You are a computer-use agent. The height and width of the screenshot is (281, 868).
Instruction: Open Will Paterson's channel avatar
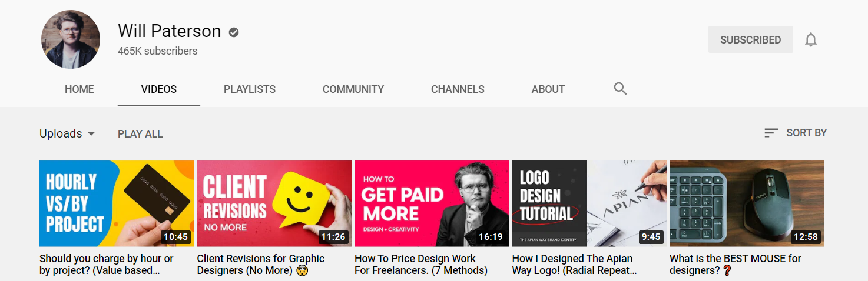click(x=71, y=39)
